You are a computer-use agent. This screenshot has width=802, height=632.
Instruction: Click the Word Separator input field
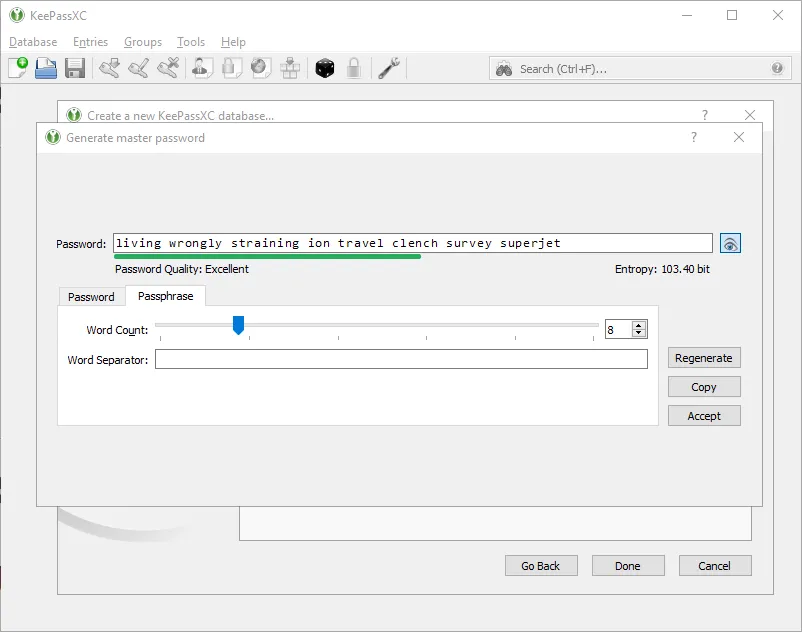[401, 359]
